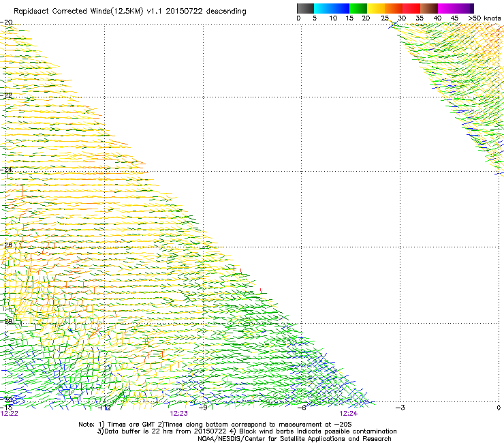Click the '-6' longitude axis label

pos(302,408)
